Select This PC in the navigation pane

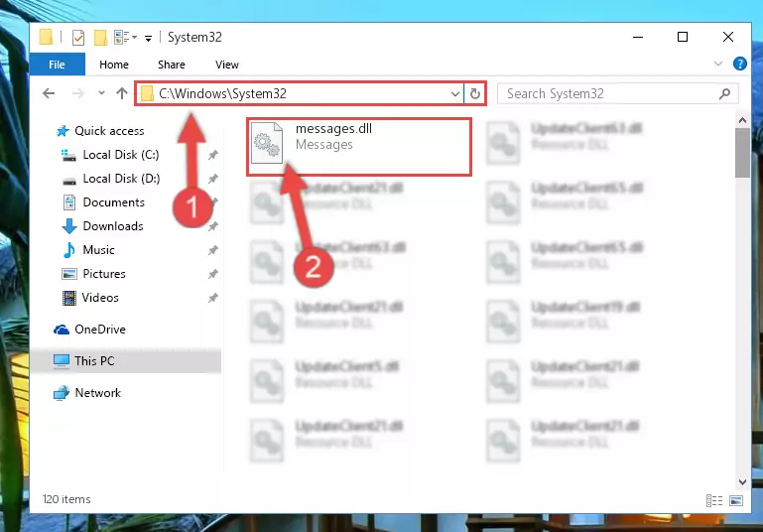point(126,360)
